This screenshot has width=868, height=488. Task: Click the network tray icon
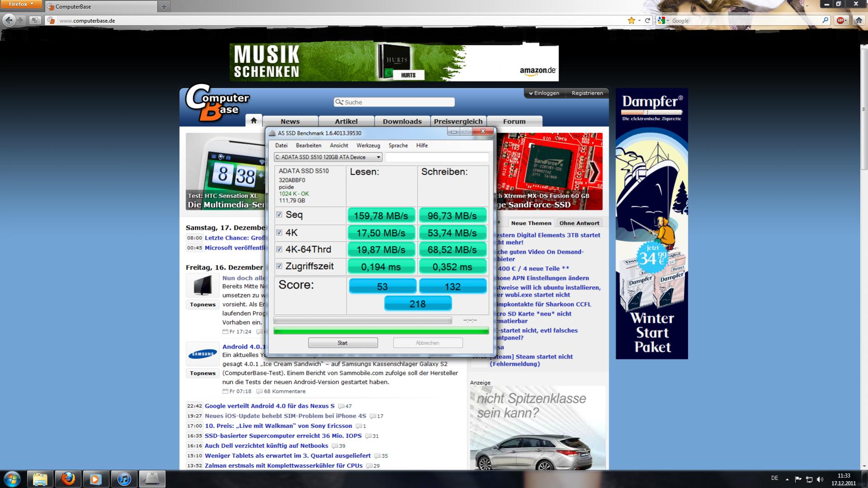[809, 479]
